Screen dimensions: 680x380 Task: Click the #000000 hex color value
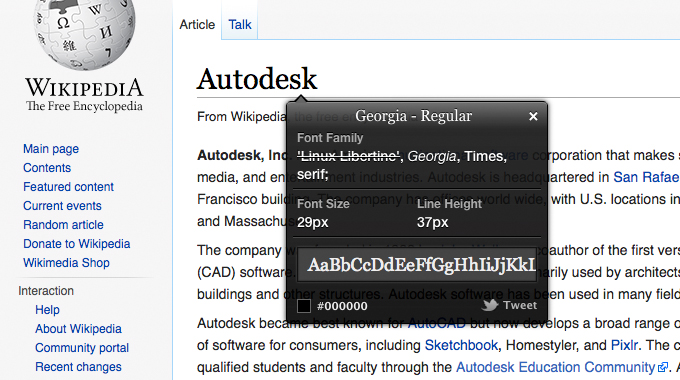[342, 306]
